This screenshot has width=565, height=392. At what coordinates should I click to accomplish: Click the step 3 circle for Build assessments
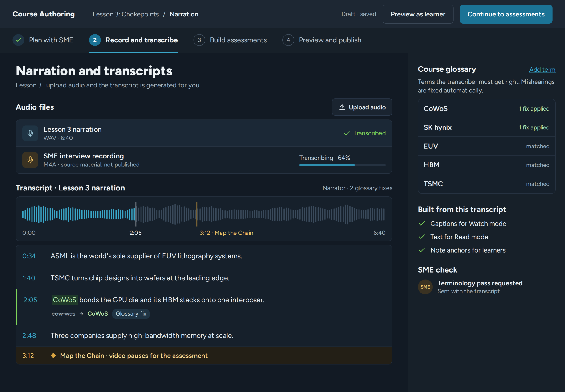(199, 40)
